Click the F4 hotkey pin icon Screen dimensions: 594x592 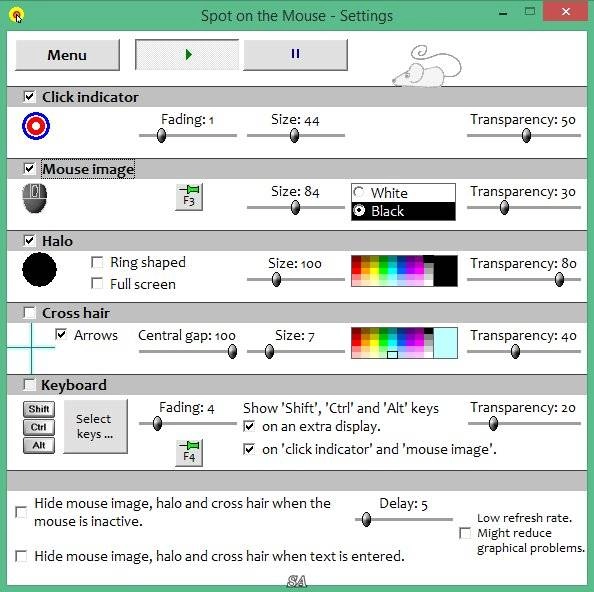click(189, 453)
